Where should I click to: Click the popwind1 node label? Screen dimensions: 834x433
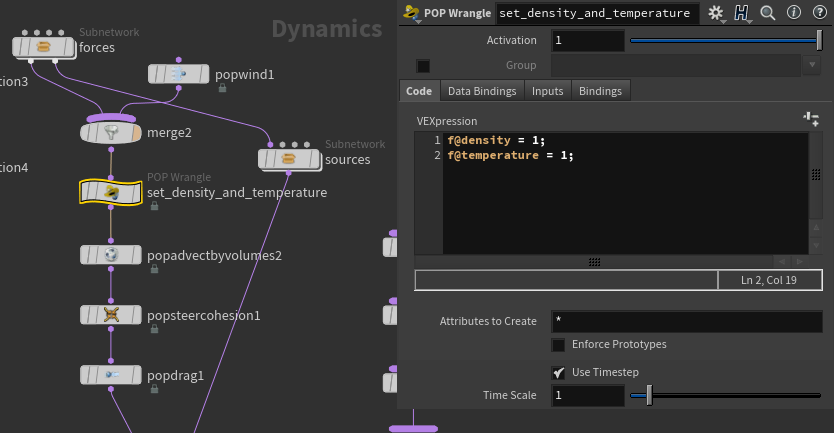coord(245,74)
